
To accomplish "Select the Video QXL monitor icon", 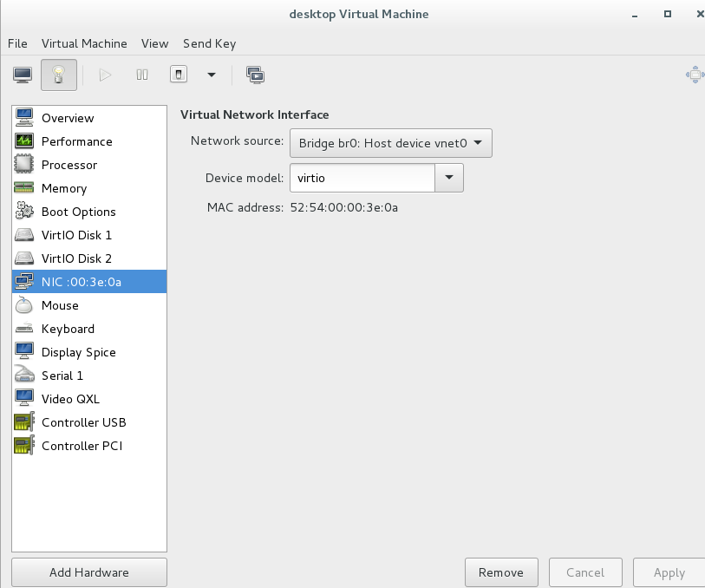I will tap(24, 398).
